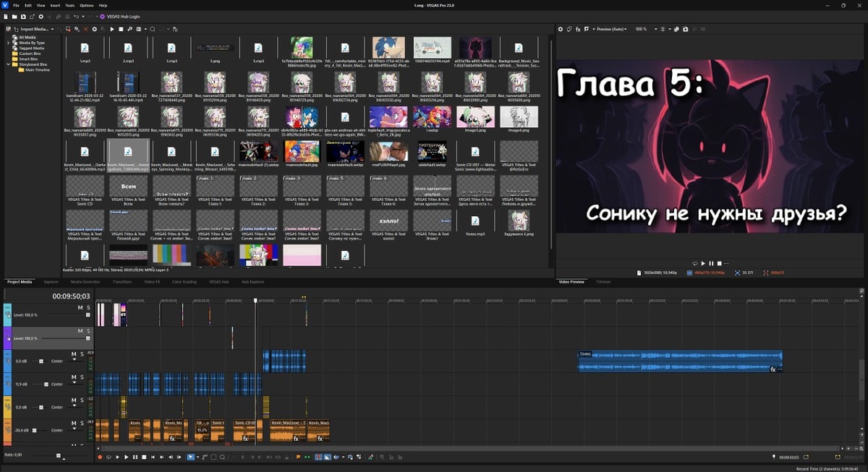Open the Import Media dropdown arrow
Viewport: 868px width, 472px height.
click(52, 29)
